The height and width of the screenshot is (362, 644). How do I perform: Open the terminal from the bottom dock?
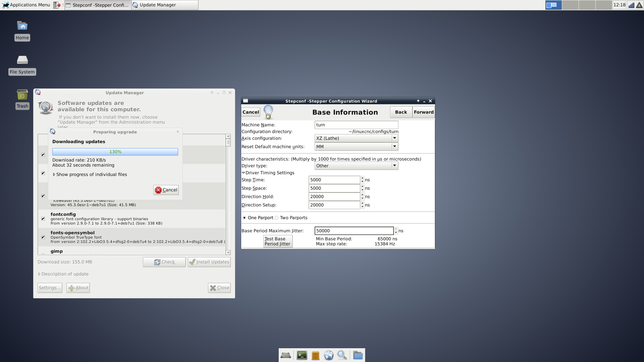tap(302, 355)
